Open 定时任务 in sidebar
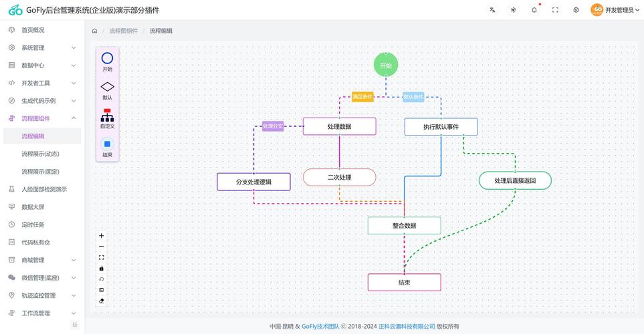This screenshot has height=334, width=644. pos(42,224)
